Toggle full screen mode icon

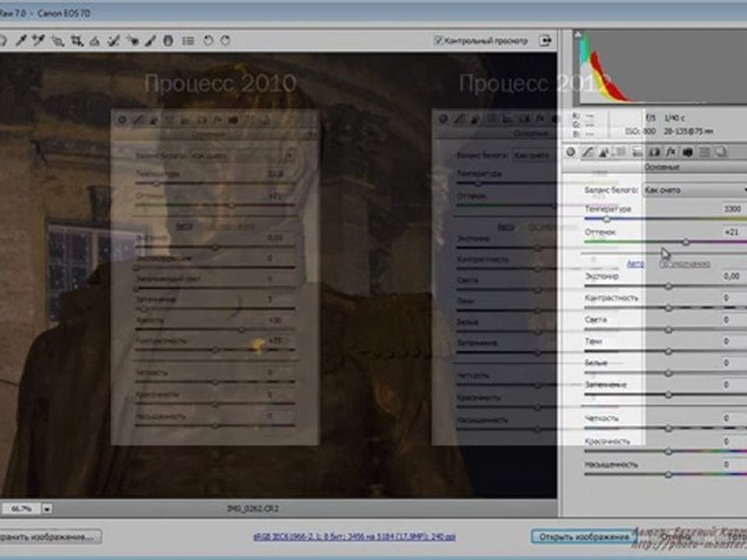(x=545, y=40)
